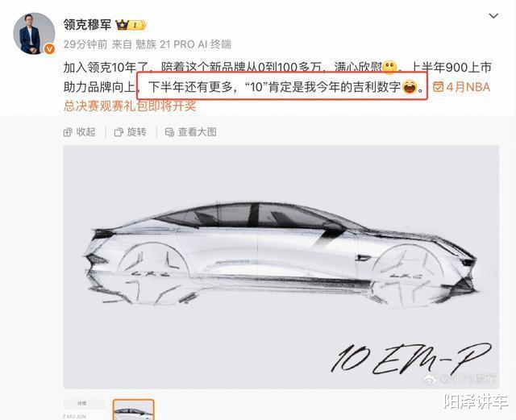This screenshot has height=420, width=516.
Task: Open the 总决赛观赛礼包即将开奖 link
Action: pos(130,106)
